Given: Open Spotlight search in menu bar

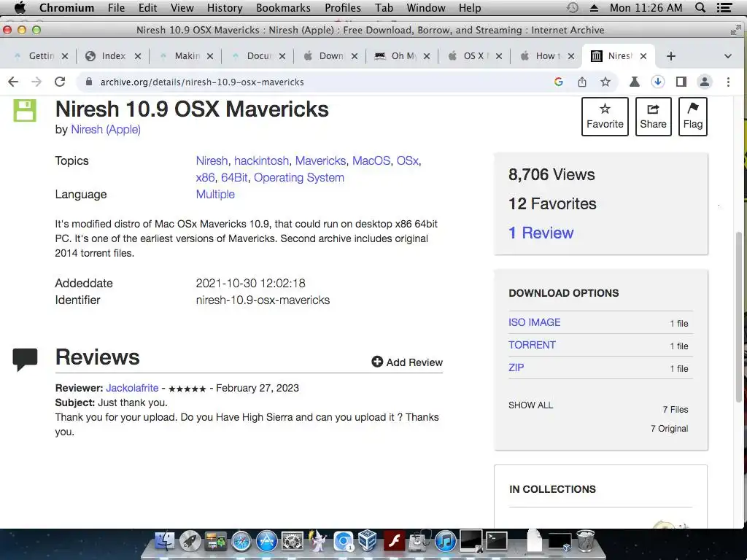Looking at the screenshot, I should pyautogui.click(x=700, y=7).
